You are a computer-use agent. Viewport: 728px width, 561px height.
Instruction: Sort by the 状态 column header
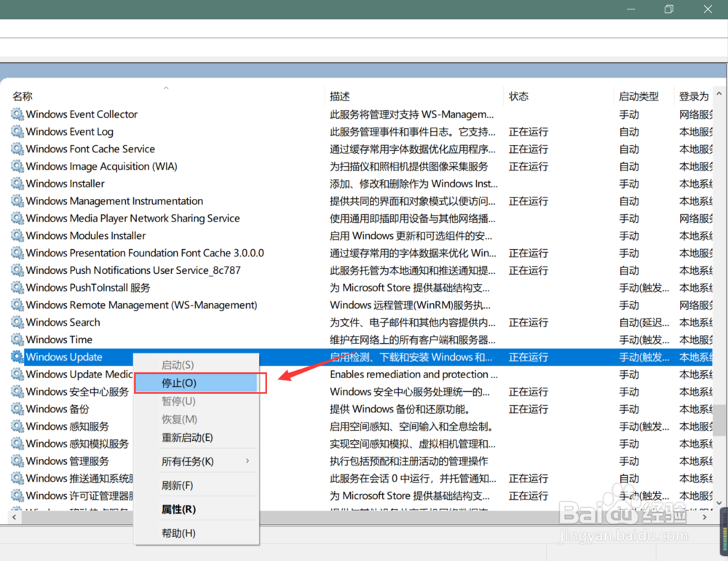518,96
